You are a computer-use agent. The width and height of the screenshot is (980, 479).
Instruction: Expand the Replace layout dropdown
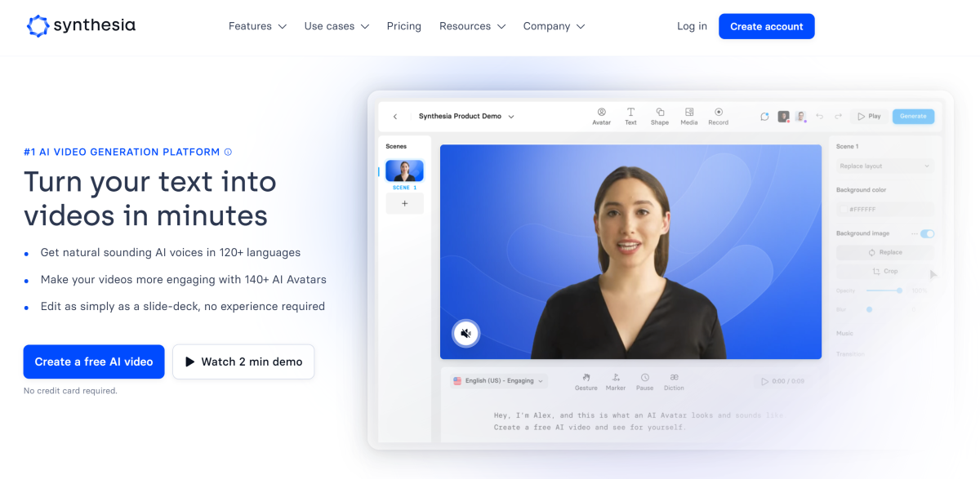click(884, 166)
